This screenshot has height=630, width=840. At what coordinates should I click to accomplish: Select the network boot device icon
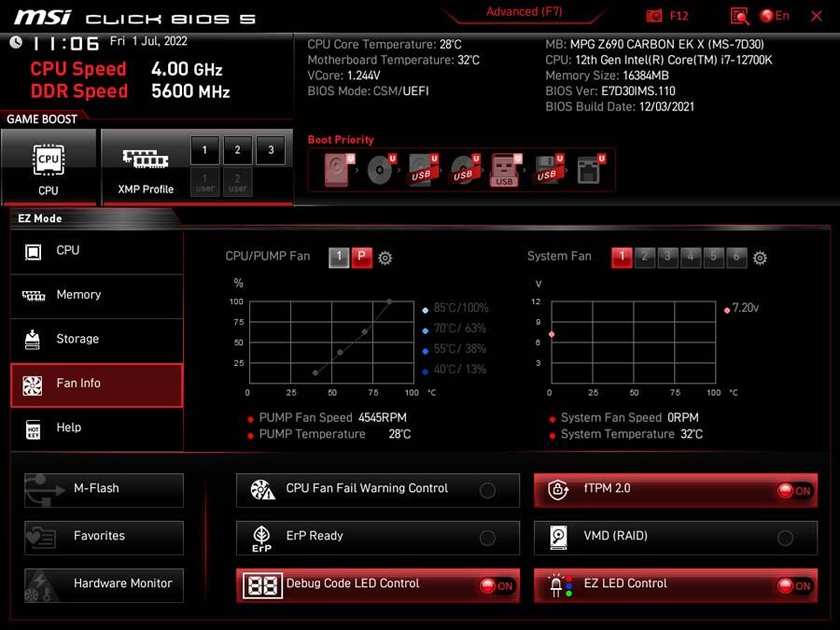point(589,170)
